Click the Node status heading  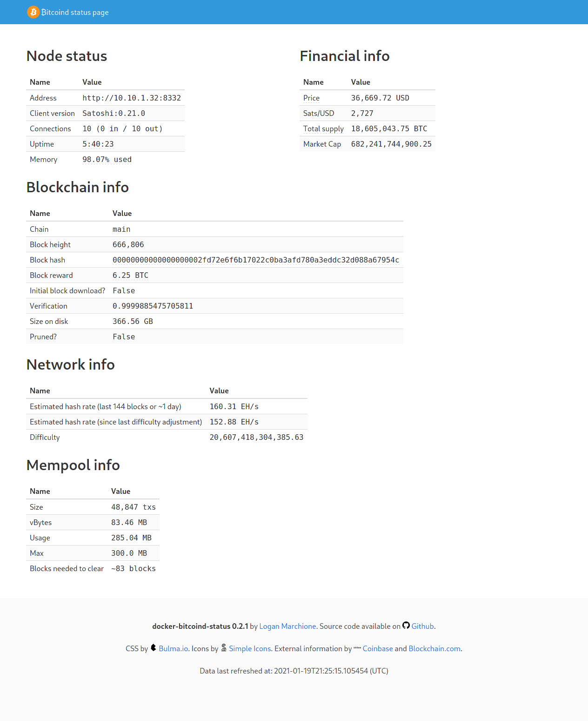tap(67, 56)
